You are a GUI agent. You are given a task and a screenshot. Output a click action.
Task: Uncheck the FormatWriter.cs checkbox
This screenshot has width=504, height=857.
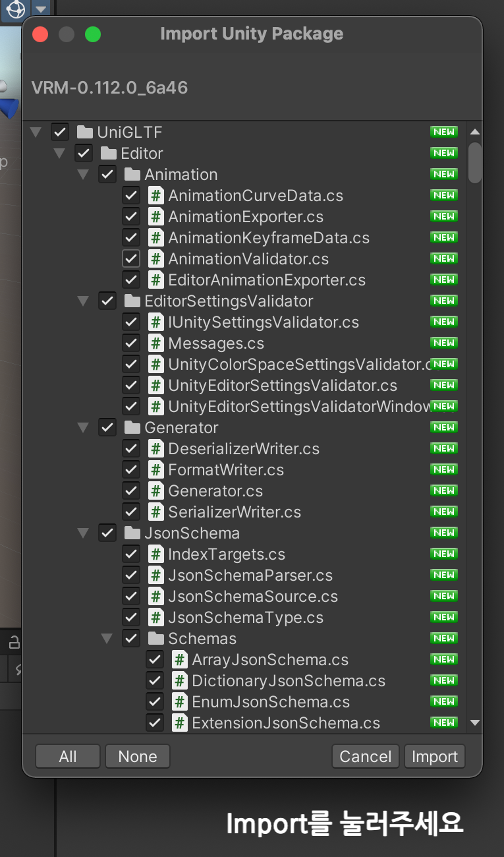131,470
